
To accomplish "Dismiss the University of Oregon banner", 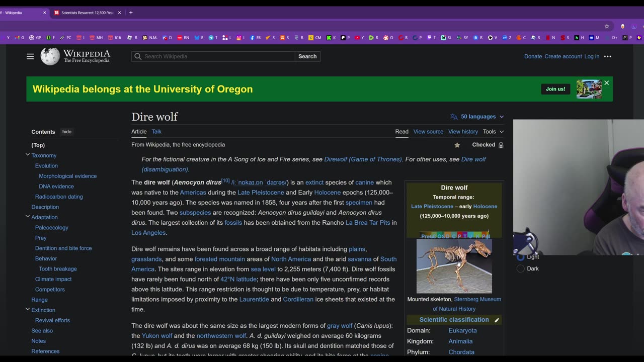I will pos(607,83).
